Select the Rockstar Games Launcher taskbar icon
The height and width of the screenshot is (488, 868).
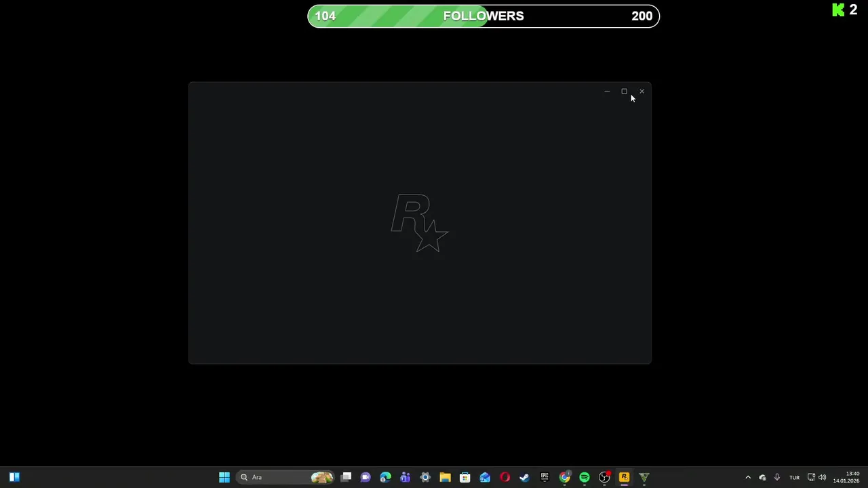(624, 477)
